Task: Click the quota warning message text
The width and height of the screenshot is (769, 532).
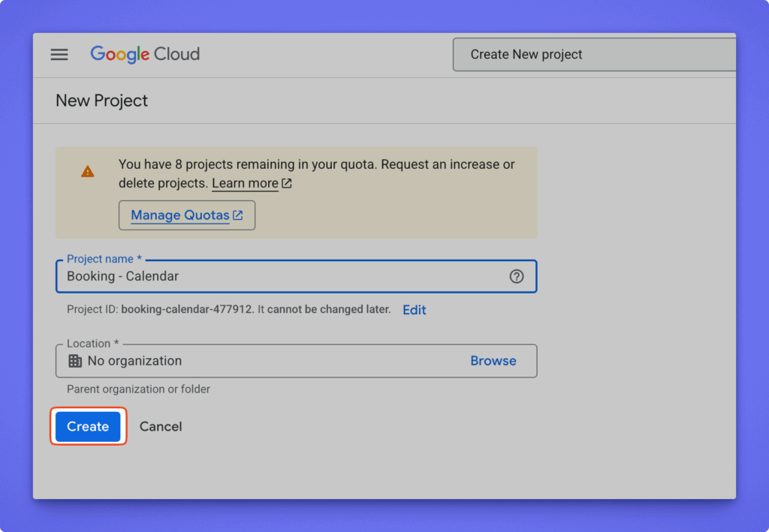Action: (316, 164)
